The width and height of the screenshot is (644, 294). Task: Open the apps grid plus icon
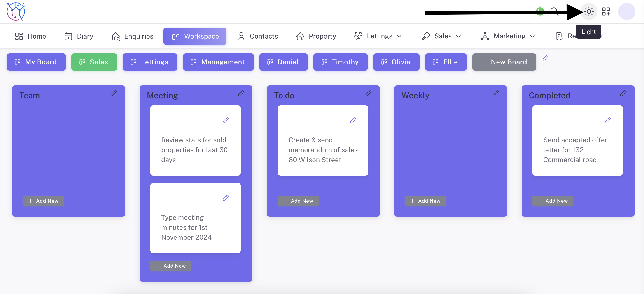[606, 11]
